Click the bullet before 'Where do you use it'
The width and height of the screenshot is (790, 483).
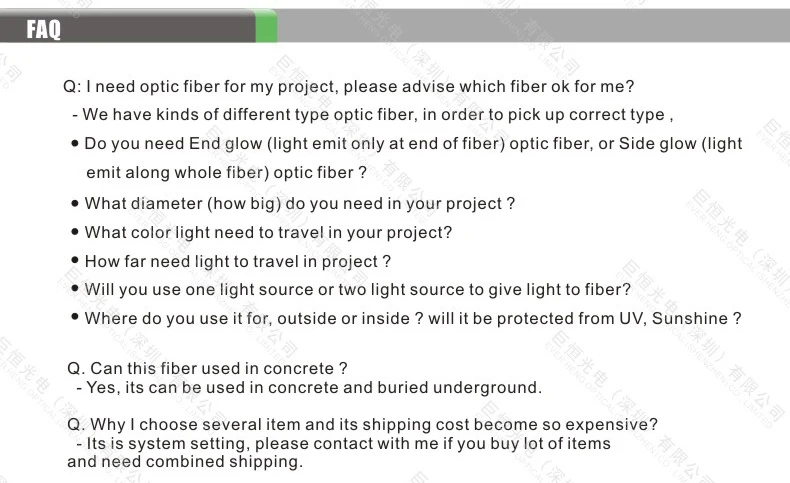(x=75, y=317)
